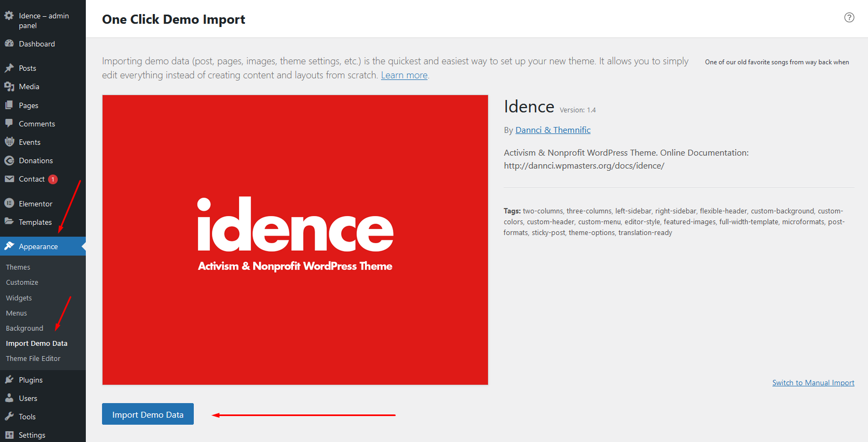Screen dimensions: 868x442
Task: Click the Donations icon in sidebar
Action: (x=9, y=160)
